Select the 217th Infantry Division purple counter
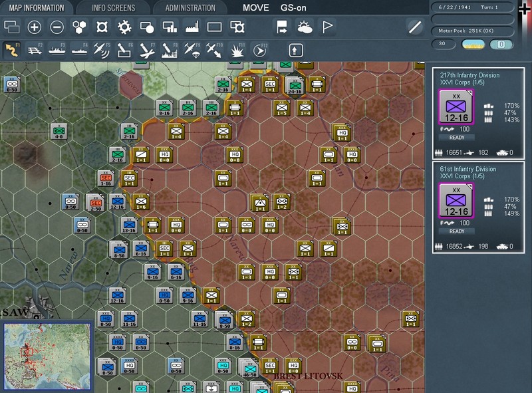Screen dimensions: 532x393 coord(456,107)
